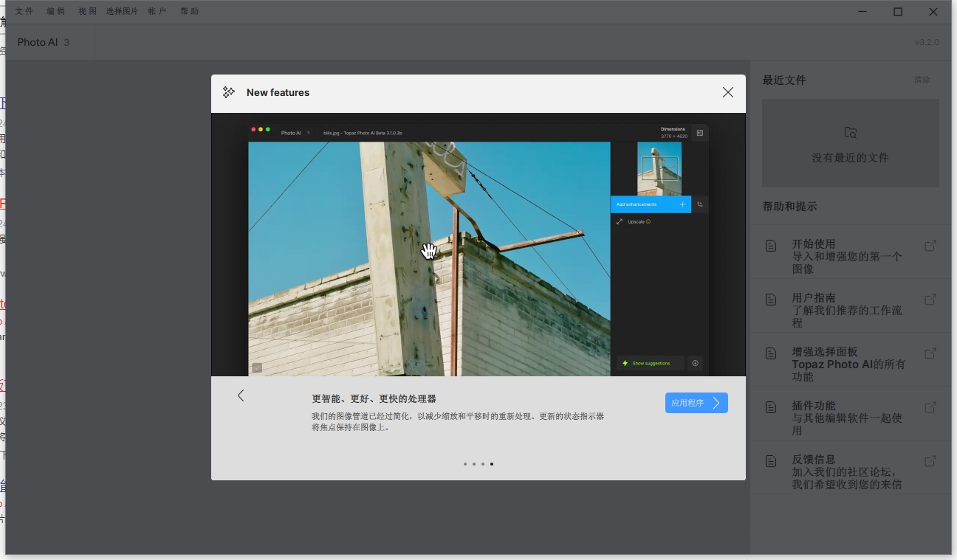This screenshot has height=560, width=957.
Task: Click the circled plus icon in preview
Action: tap(695, 363)
